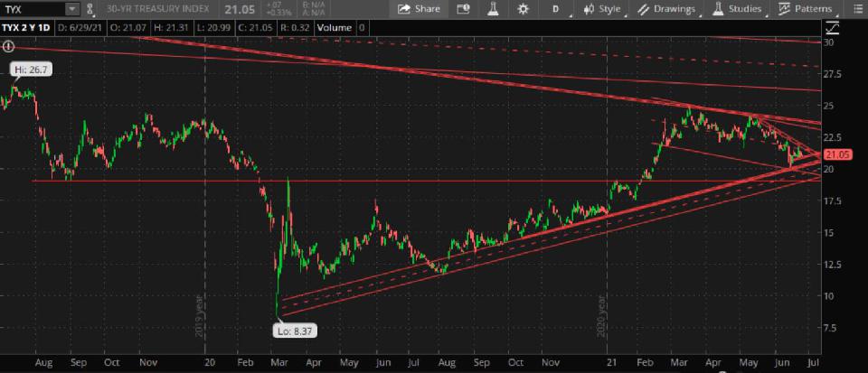868x373 pixels.
Task: Click the info circle icon at chart left
Action: coord(7,46)
